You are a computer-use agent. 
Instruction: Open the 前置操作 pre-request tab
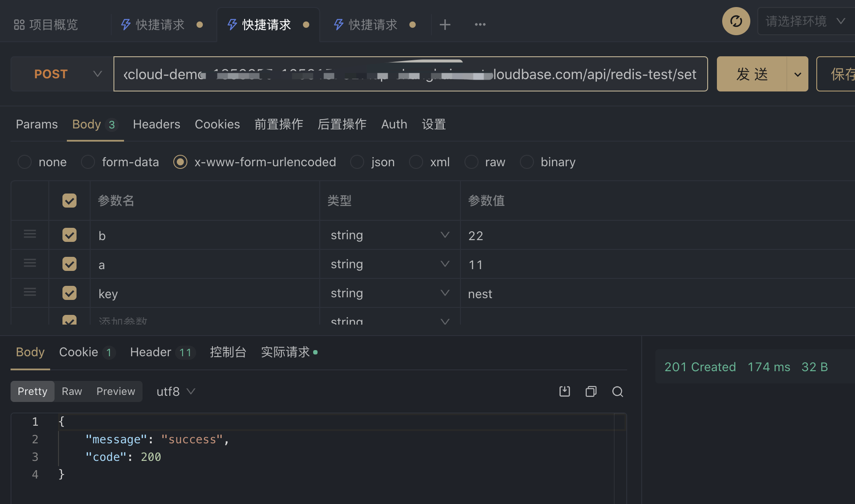[279, 124]
